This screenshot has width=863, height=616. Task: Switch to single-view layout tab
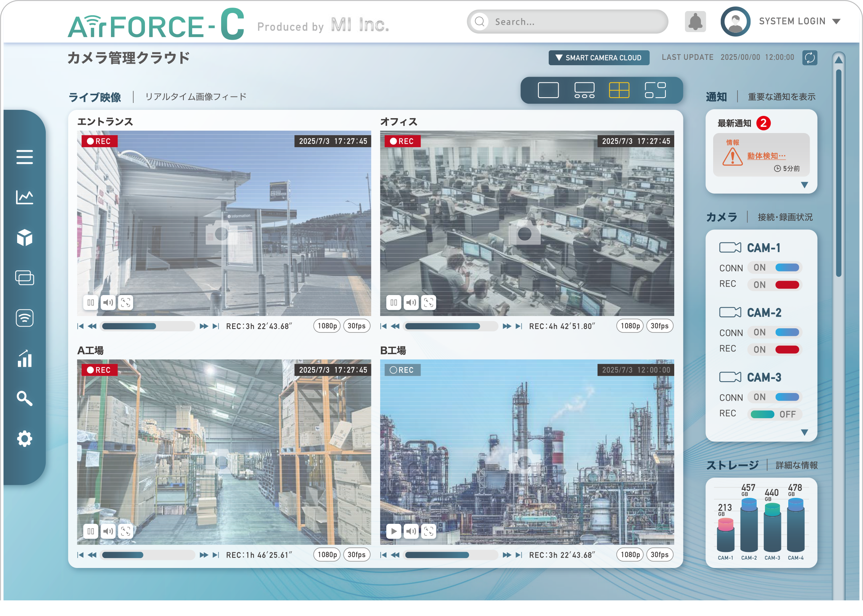click(x=548, y=90)
